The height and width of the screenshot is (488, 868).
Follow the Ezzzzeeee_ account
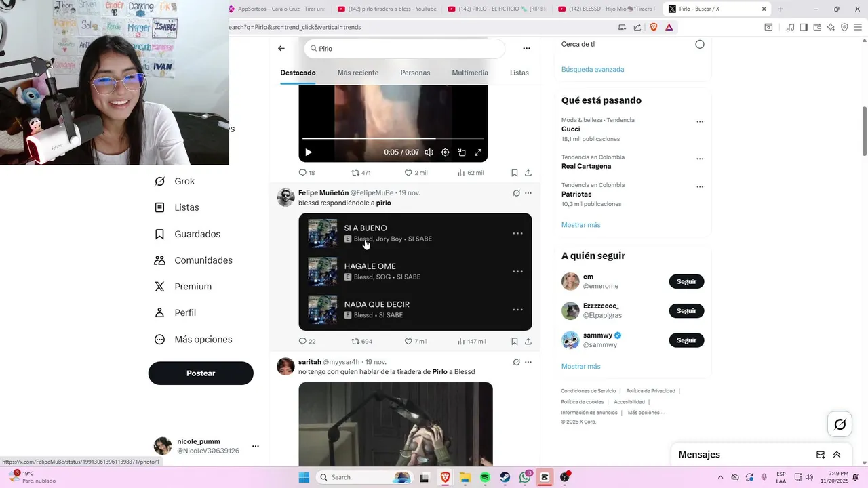686,310
